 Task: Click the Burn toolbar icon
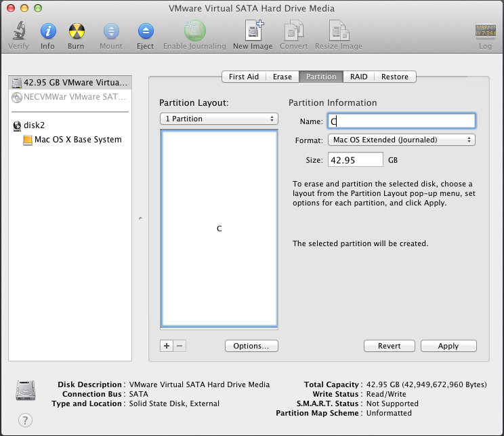[x=77, y=31]
